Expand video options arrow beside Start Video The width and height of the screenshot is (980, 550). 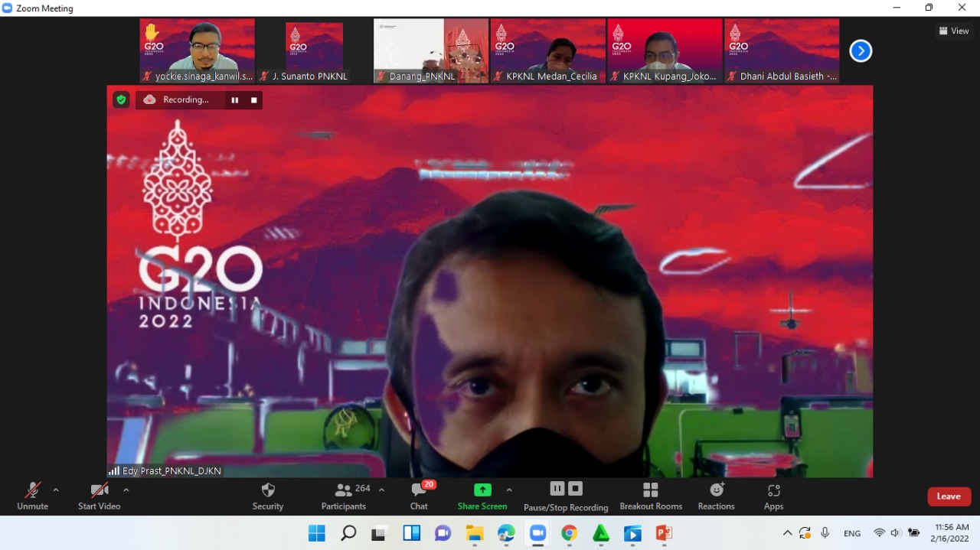126,490
